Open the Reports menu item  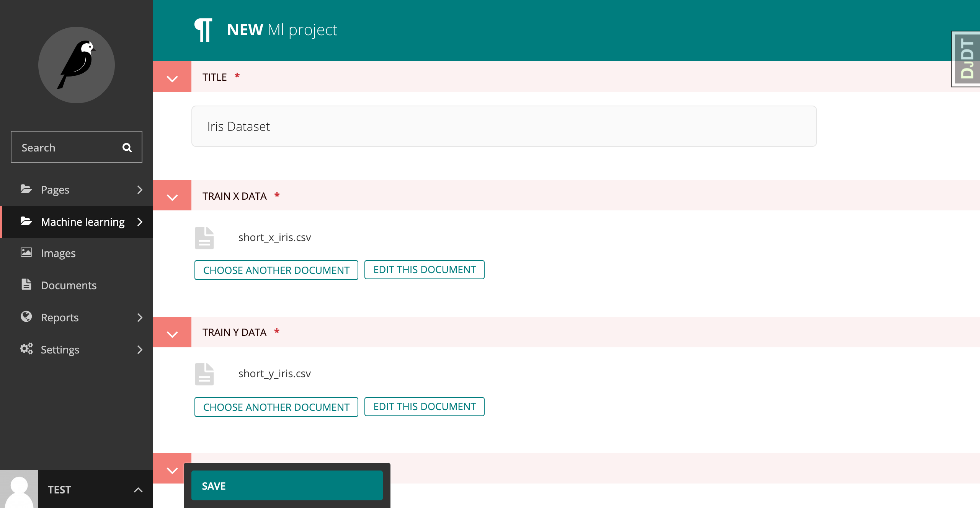pyautogui.click(x=60, y=317)
